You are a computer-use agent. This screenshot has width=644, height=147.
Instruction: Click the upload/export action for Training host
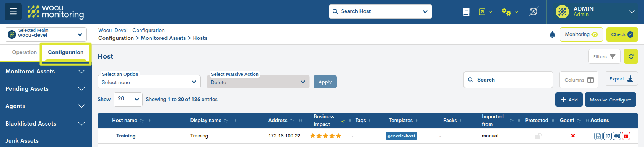[598, 136]
